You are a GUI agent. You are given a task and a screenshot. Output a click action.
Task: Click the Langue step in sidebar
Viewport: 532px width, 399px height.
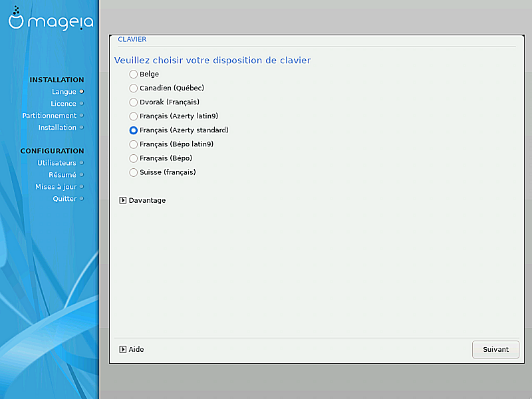[x=65, y=92]
